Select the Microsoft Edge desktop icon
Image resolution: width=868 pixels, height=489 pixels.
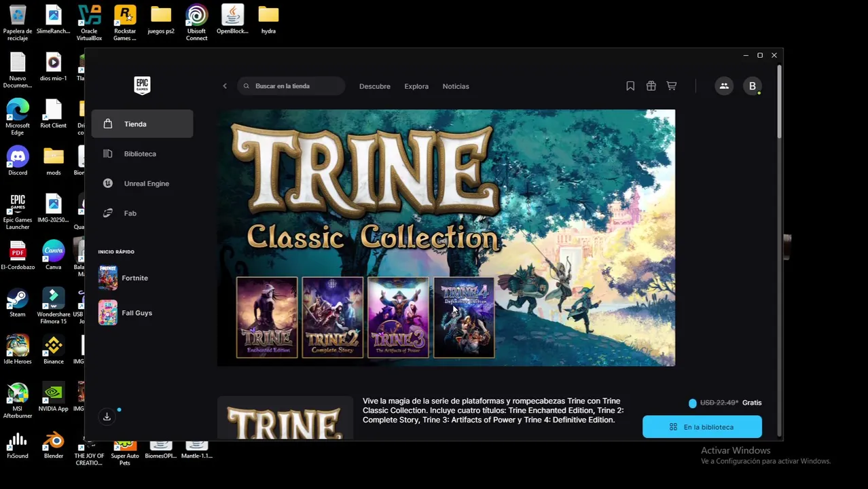pos(18,117)
